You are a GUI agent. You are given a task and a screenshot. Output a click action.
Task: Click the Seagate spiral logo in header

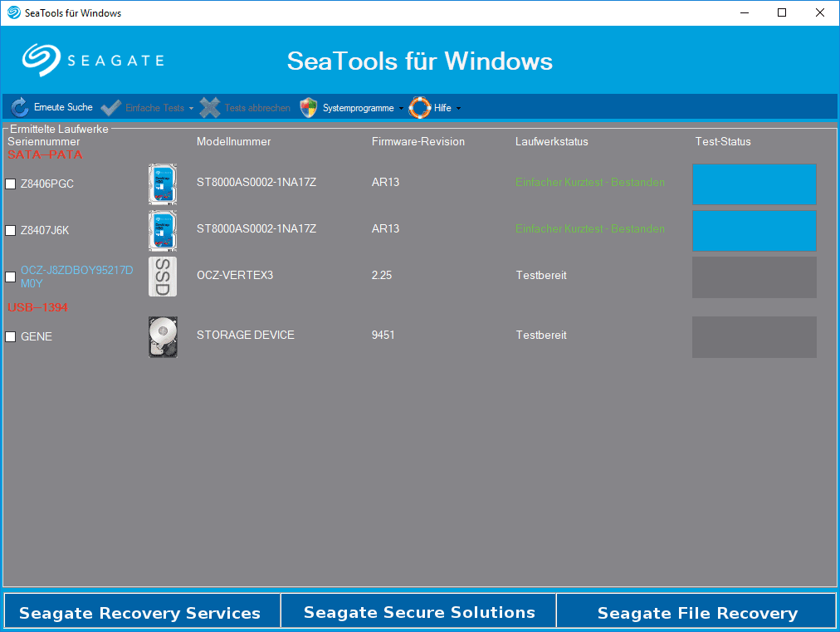click(x=41, y=60)
